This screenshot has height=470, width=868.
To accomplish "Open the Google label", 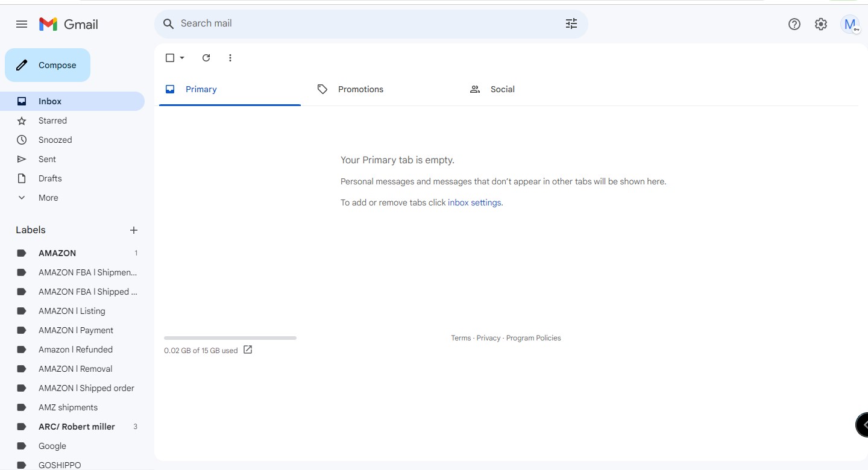I will point(72,446).
